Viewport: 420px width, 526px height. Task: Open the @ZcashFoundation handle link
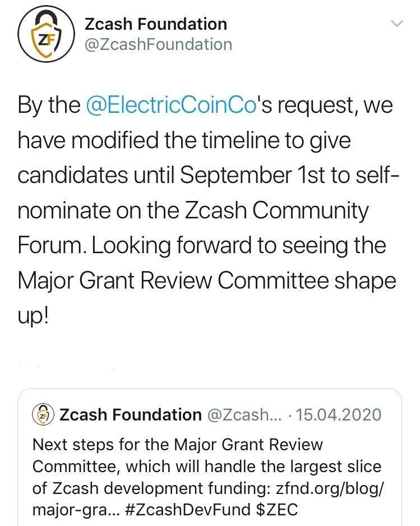158,44
